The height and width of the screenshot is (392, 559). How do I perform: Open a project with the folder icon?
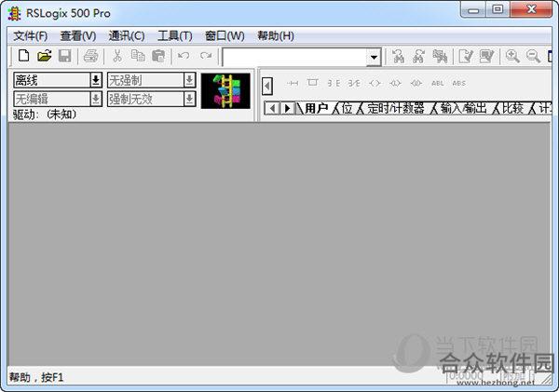(45, 56)
